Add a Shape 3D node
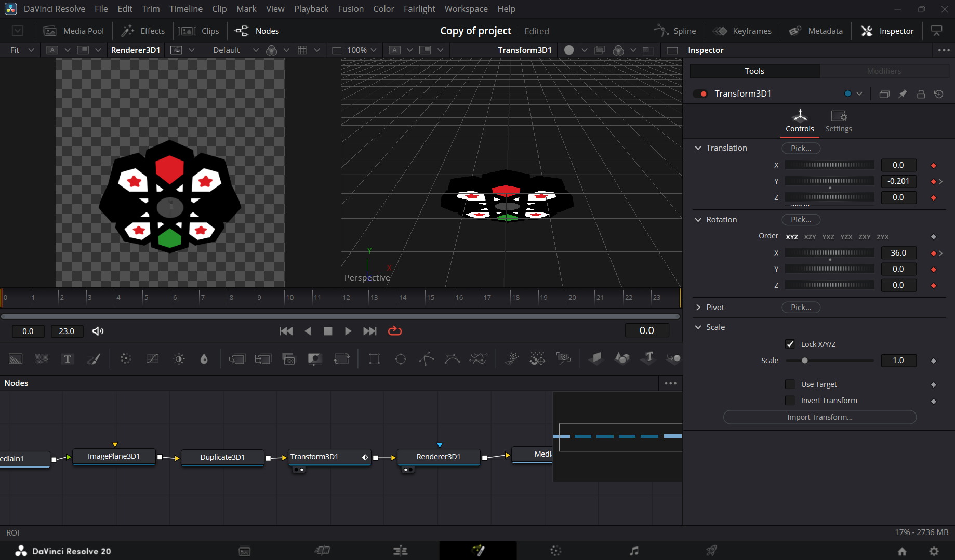 pyautogui.click(x=622, y=358)
